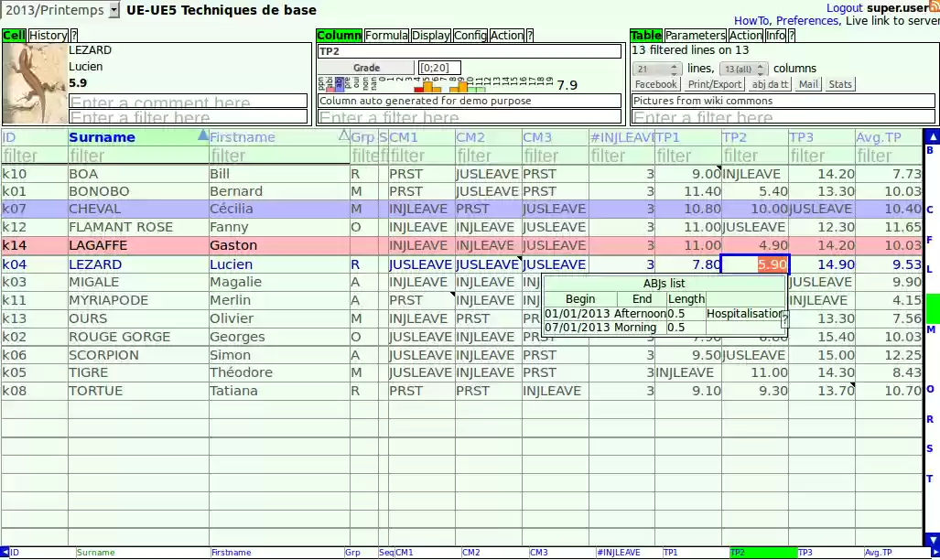Switch to the Formula tab
Image resolution: width=940 pixels, height=560 pixels.
coord(385,35)
